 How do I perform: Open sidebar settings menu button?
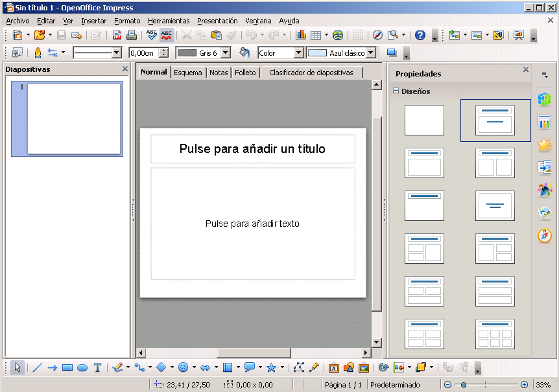tap(544, 75)
